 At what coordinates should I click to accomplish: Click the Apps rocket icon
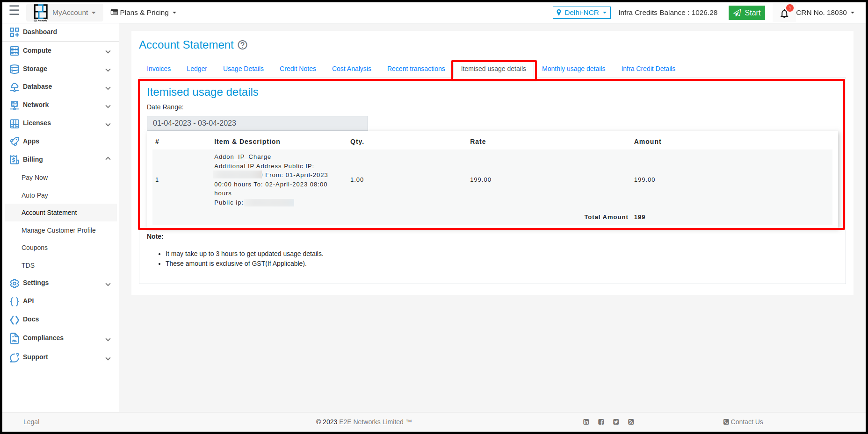(14, 141)
